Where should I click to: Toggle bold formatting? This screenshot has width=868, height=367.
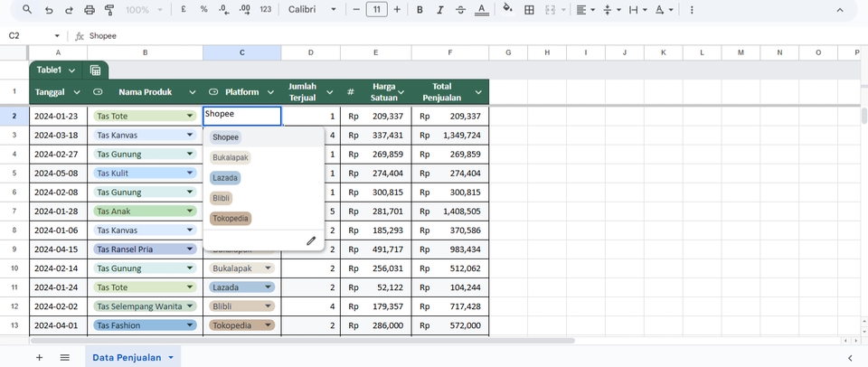click(420, 10)
